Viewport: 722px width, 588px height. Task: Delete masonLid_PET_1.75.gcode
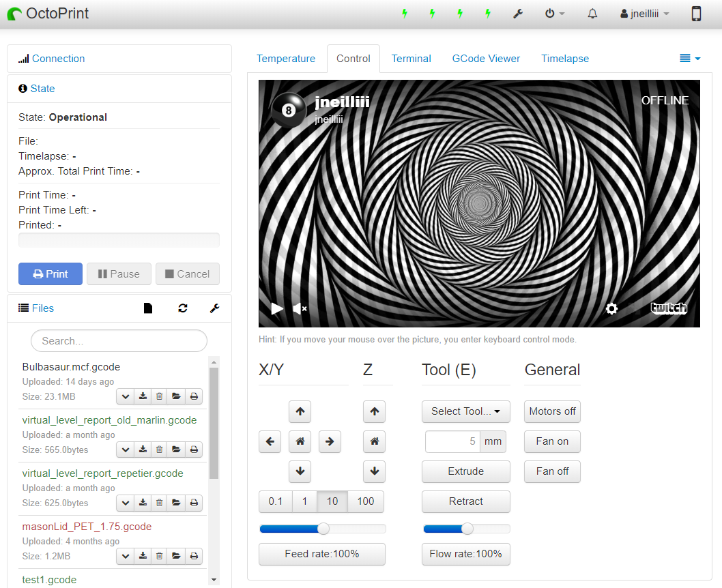[x=159, y=556]
